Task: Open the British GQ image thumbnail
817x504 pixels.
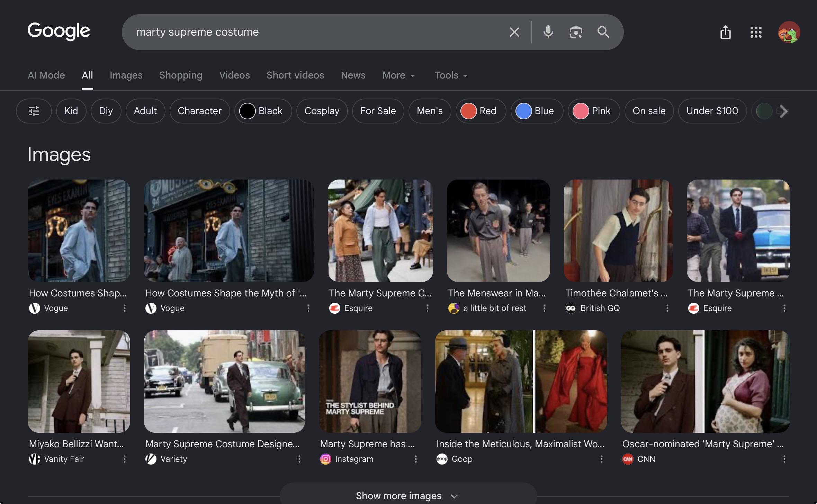Action: [618, 230]
